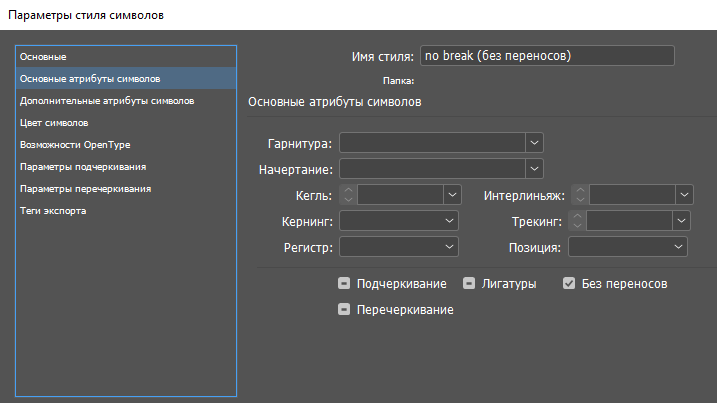Open the Кегль size dropdown arrow
Image resolution: width=717 pixels, height=403 pixels.
coord(452,195)
